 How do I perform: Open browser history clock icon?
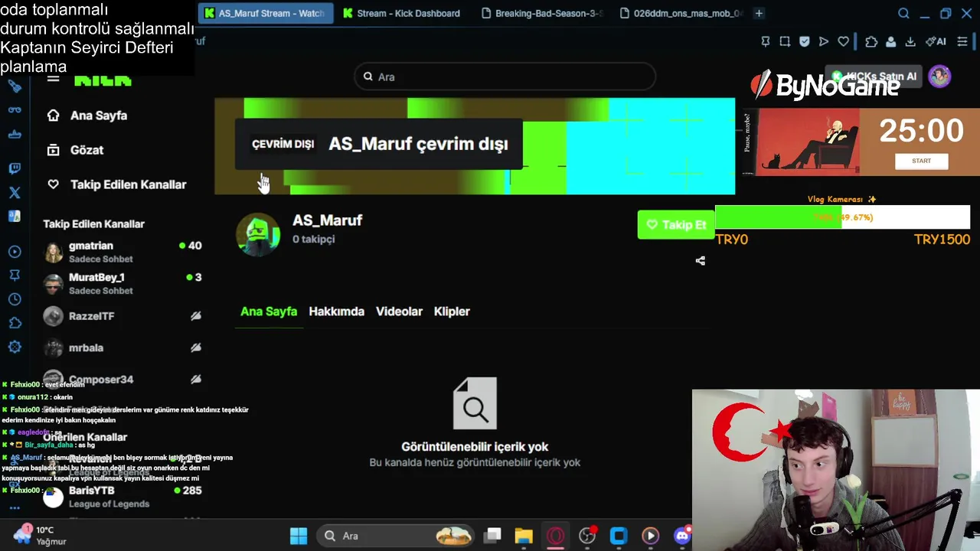click(15, 299)
